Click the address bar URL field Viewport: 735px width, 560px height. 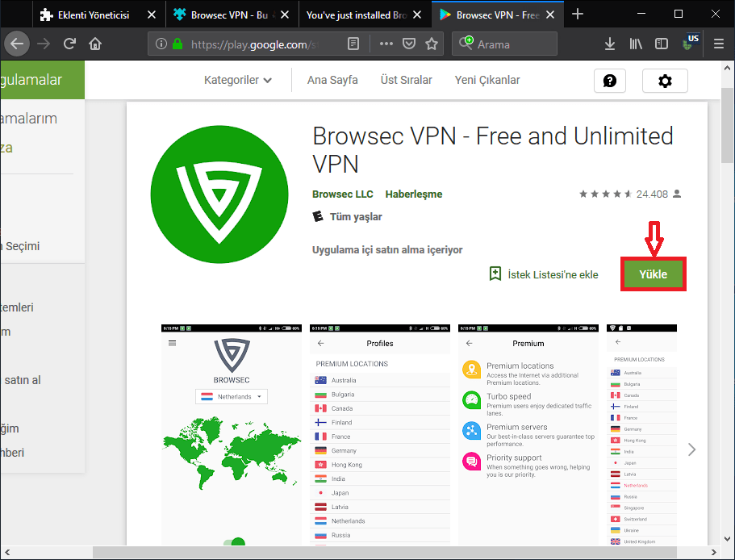point(254,44)
